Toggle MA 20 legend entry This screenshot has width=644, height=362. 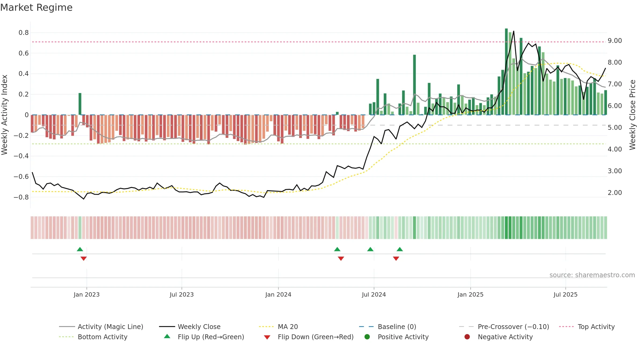[x=278, y=327]
